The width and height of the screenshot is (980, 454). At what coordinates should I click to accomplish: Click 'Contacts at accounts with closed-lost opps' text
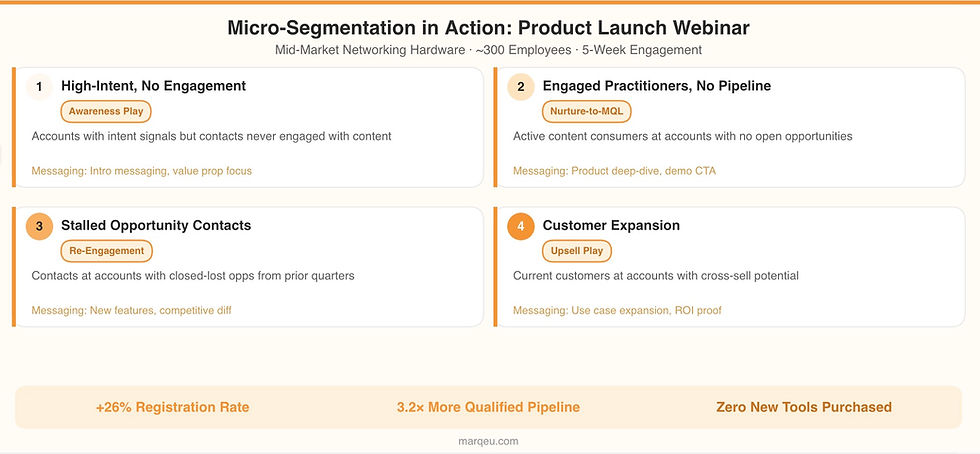pos(193,275)
